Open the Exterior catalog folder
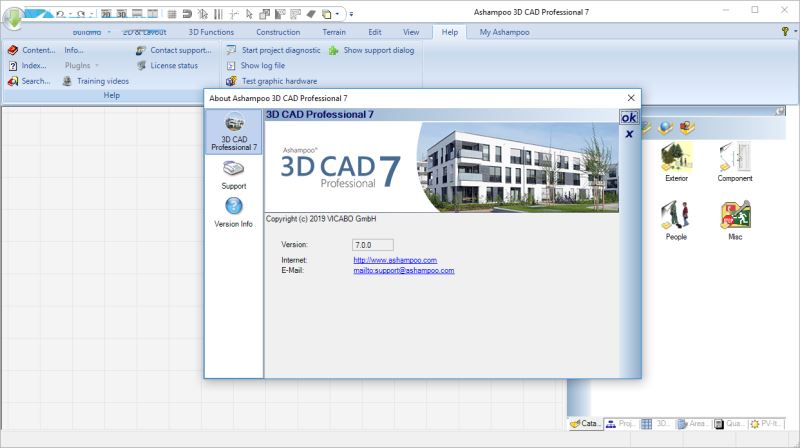 pyautogui.click(x=677, y=162)
